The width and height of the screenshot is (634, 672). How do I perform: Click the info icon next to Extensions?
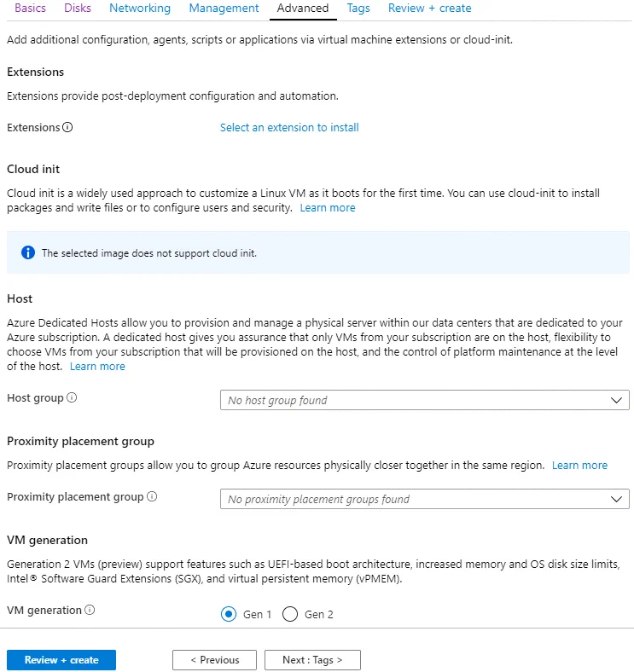[x=68, y=128]
